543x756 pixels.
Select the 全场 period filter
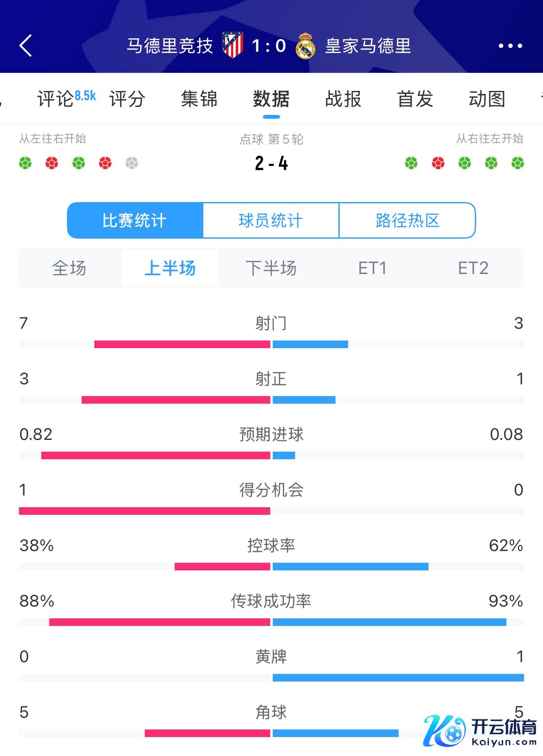[x=69, y=268]
